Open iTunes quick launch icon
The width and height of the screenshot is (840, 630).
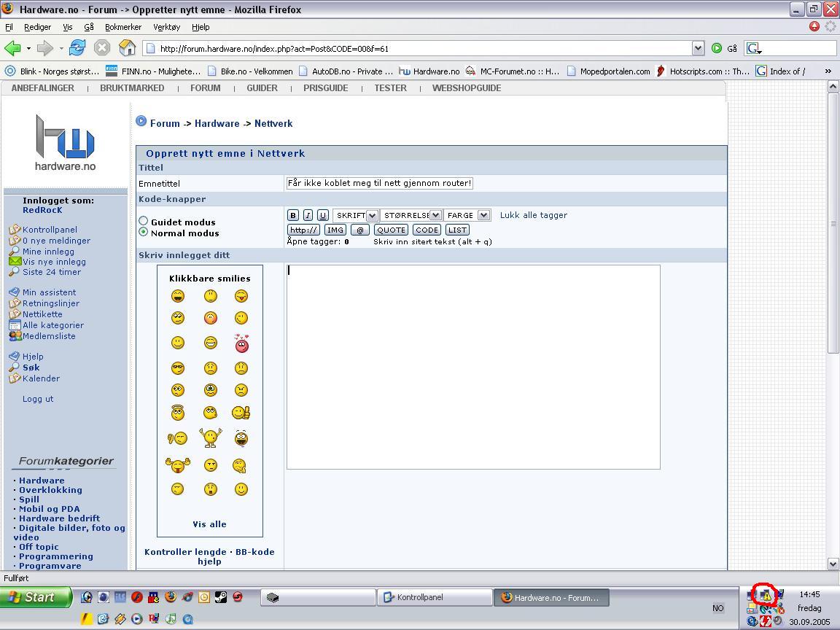tap(171, 619)
